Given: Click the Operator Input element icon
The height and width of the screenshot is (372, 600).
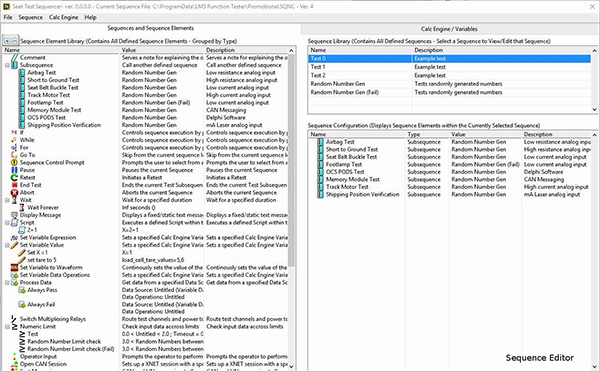Looking at the screenshot, I should [14, 357].
